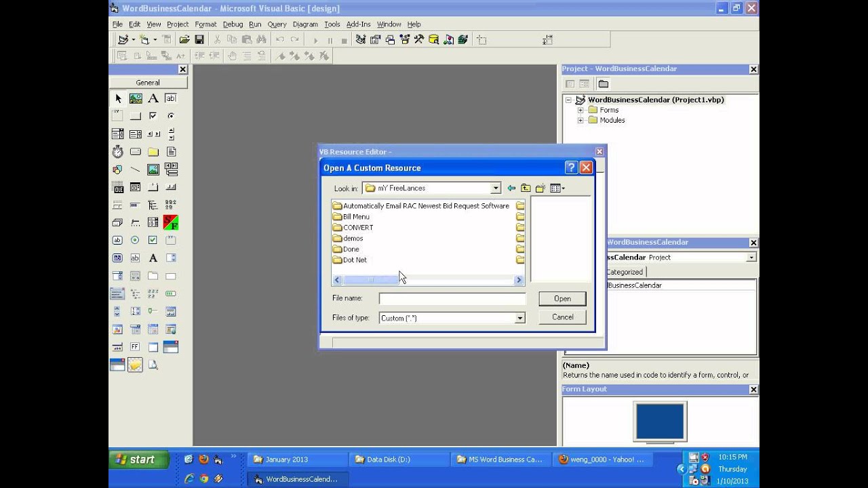This screenshot has width=868, height=488.
Task: Open Properties object selector dropdown
Action: click(751, 258)
